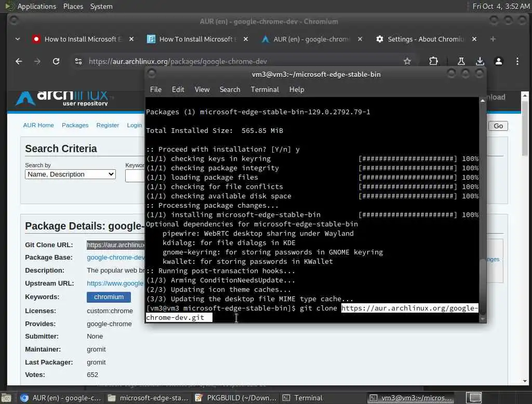Open terminal File menu

(156, 89)
